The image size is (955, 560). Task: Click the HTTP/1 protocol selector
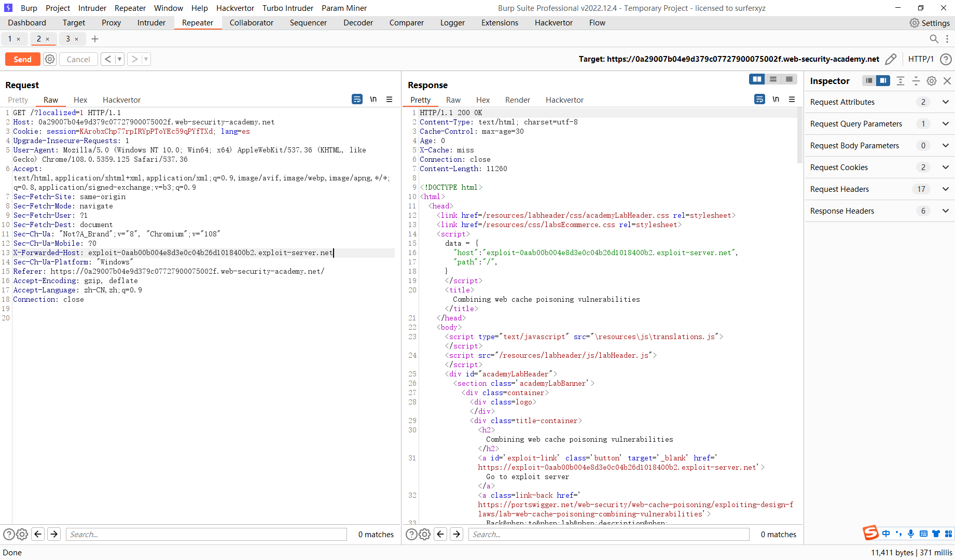pyautogui.click(x=921, y=59)
